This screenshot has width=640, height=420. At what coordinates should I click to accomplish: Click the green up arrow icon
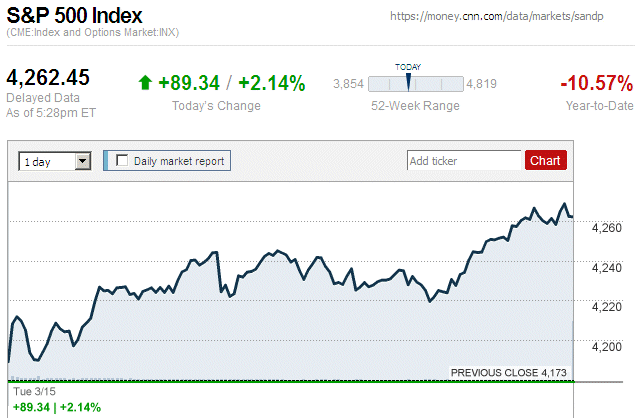145,84
